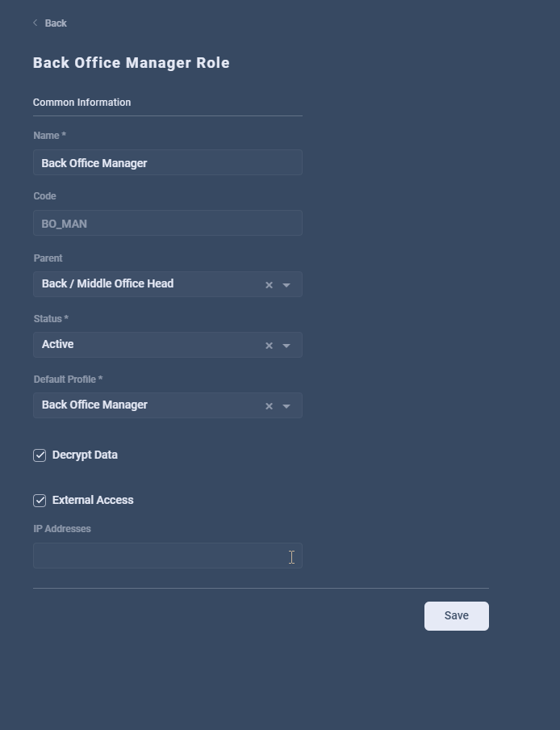Click the Back Office Manager profile value
Viewport: 560px width, 730px height.
coord(94,405)
